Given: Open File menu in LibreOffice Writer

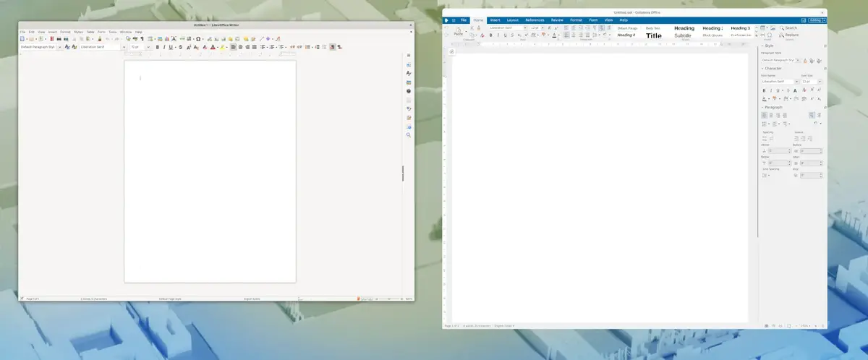Looking at the screenshot, I should point(22,32).
